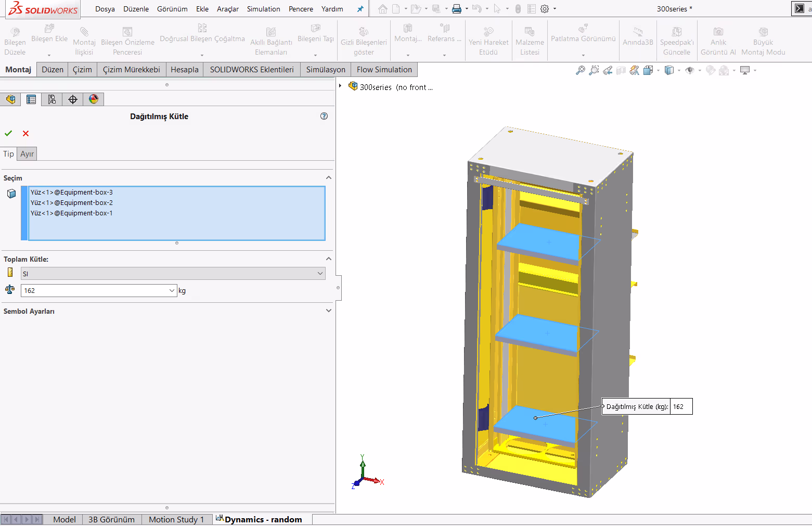Switch to the Flow Simulation ribbon tab
This screenshot has height=526, width=812.
(x=384, y=70)
